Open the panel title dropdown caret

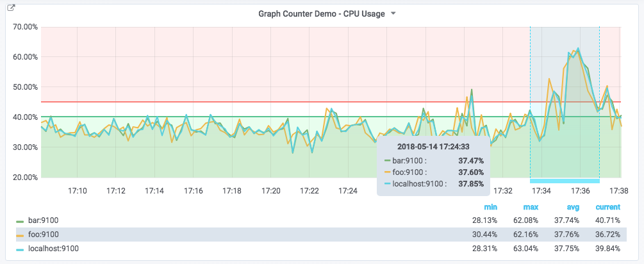click(393, 13)
